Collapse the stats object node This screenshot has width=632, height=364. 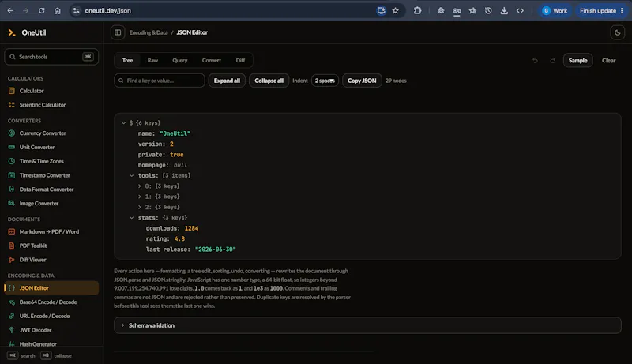(131, 217)
